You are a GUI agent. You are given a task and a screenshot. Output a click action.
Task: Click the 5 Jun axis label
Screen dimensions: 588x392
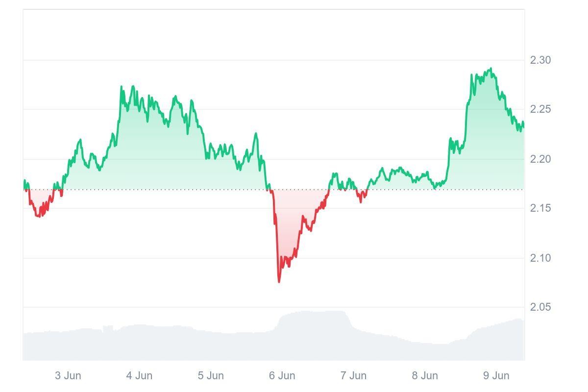pyautogui.click(x=211, y=376)
